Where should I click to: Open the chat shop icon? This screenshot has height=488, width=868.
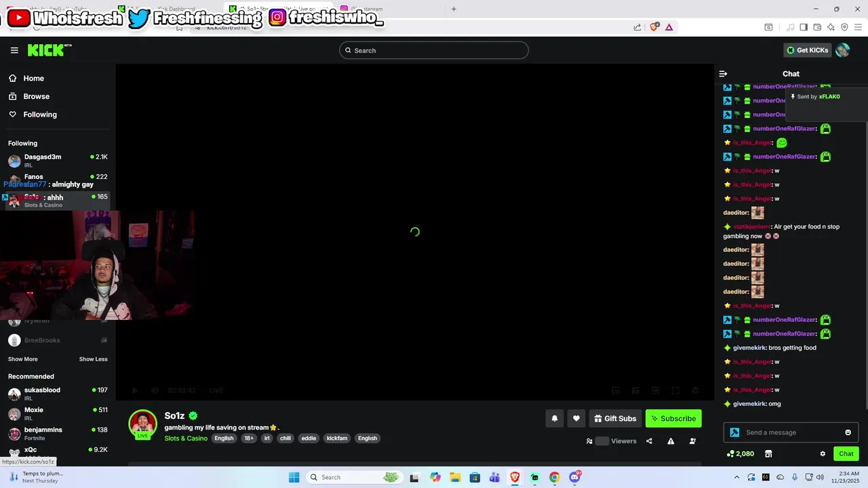pos(768,454)
